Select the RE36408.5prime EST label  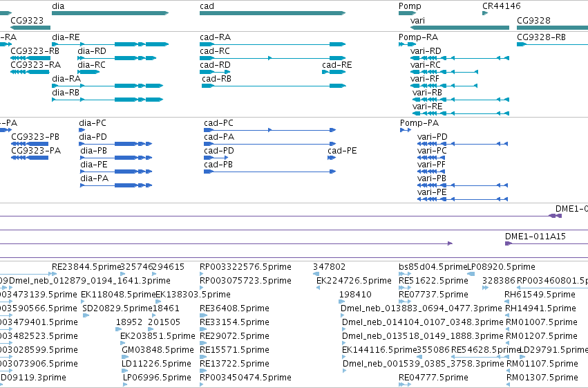pos(234,308)
